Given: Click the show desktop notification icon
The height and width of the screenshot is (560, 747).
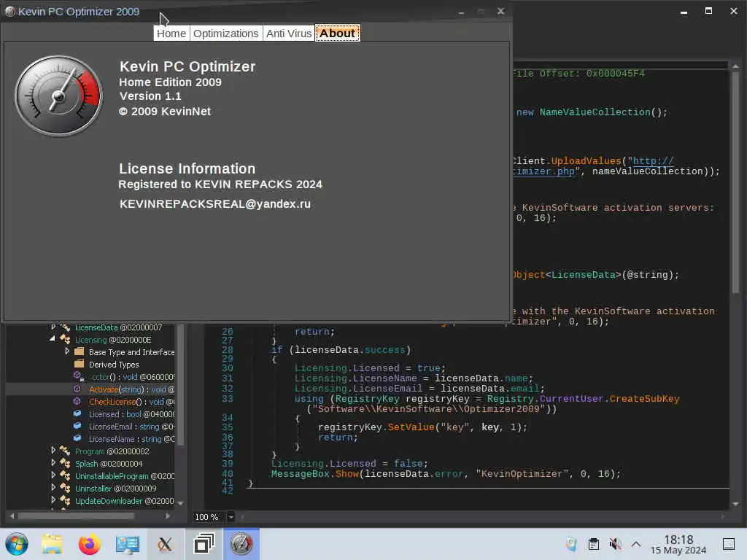Looking at the screenshot, I should tap(729, 544).
